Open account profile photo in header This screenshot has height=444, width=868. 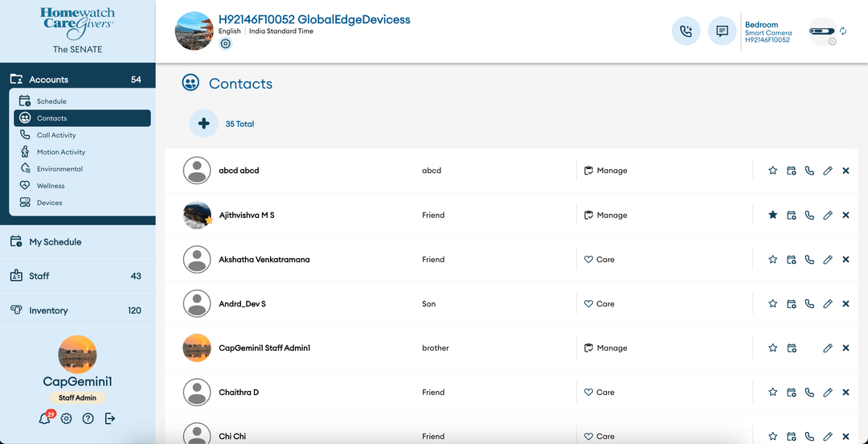[194, 31]
